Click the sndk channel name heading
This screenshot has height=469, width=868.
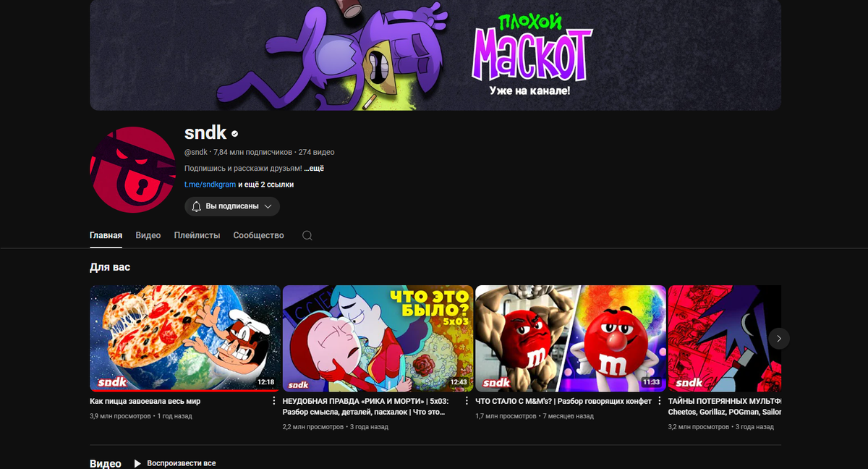pos(205,133)
